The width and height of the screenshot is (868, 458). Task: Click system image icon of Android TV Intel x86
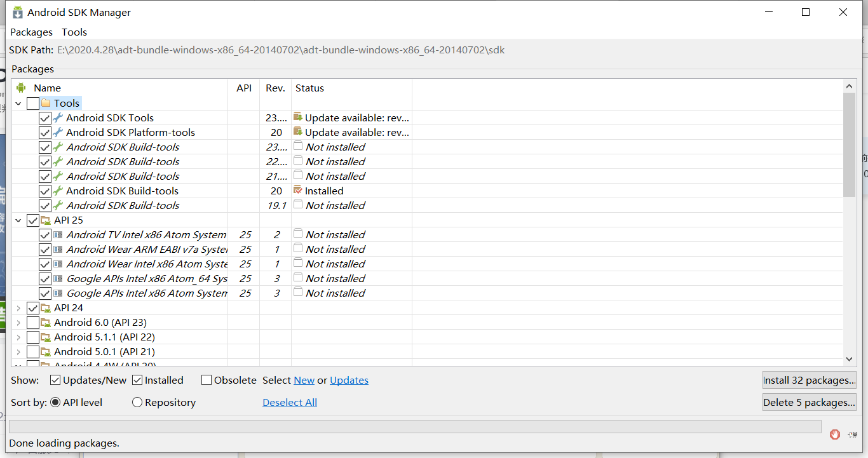point(58,234)
